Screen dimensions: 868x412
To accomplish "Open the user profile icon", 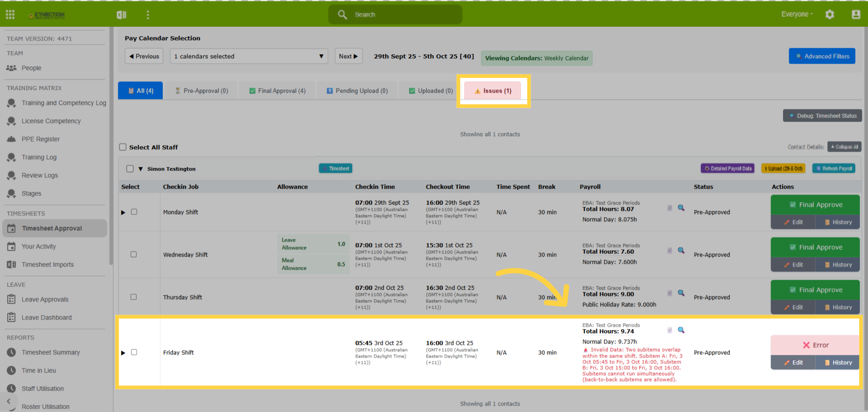I will pyautogui.click(x=856, y=14).
